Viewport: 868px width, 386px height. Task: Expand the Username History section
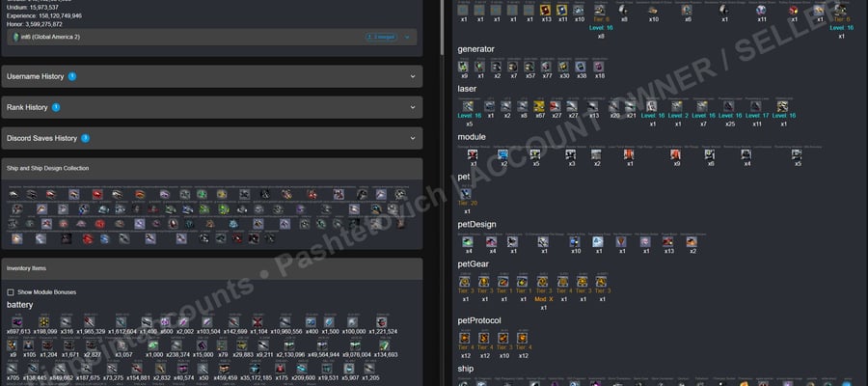[x=211, y=76]
